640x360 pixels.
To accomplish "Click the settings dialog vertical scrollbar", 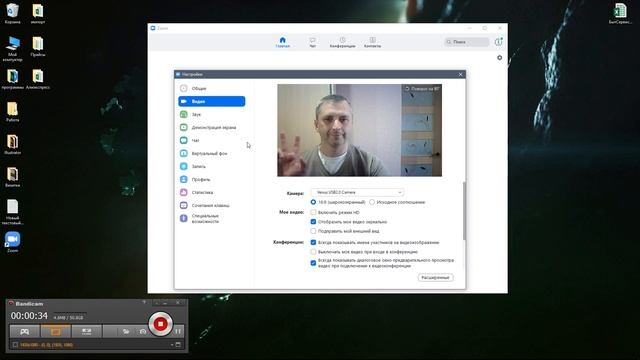I will pyautogui.click(x=464, y=211).
